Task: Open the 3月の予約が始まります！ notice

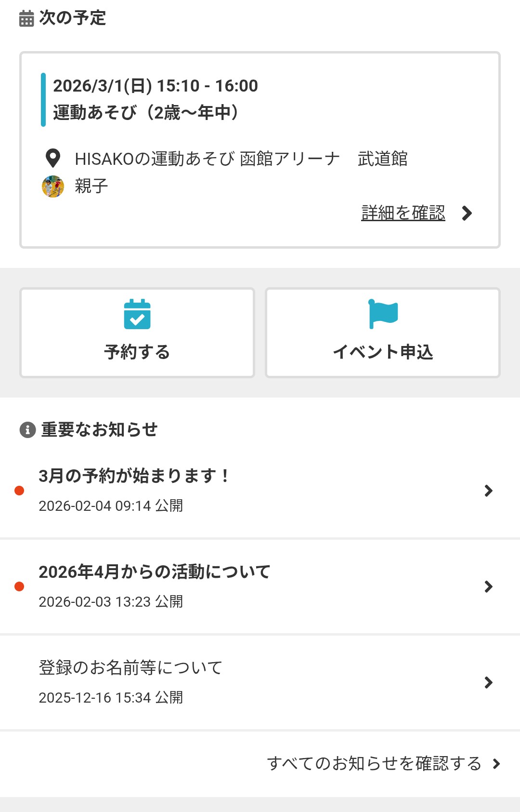Action: coord(134,476)
